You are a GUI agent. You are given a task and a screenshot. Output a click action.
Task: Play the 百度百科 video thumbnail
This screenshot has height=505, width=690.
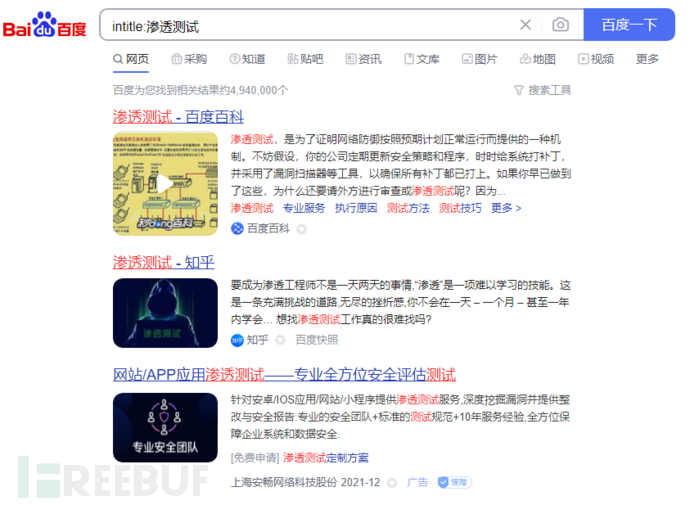(165, 183)
